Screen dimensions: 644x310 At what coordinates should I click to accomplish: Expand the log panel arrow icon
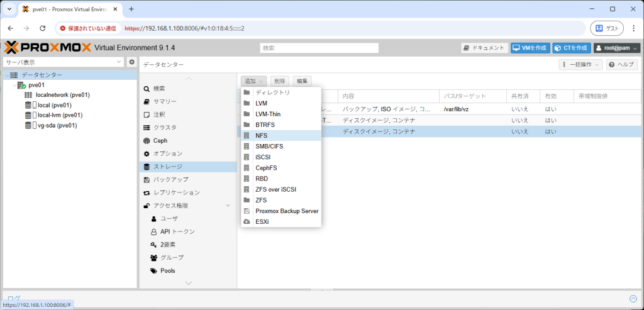coord(633,299)
